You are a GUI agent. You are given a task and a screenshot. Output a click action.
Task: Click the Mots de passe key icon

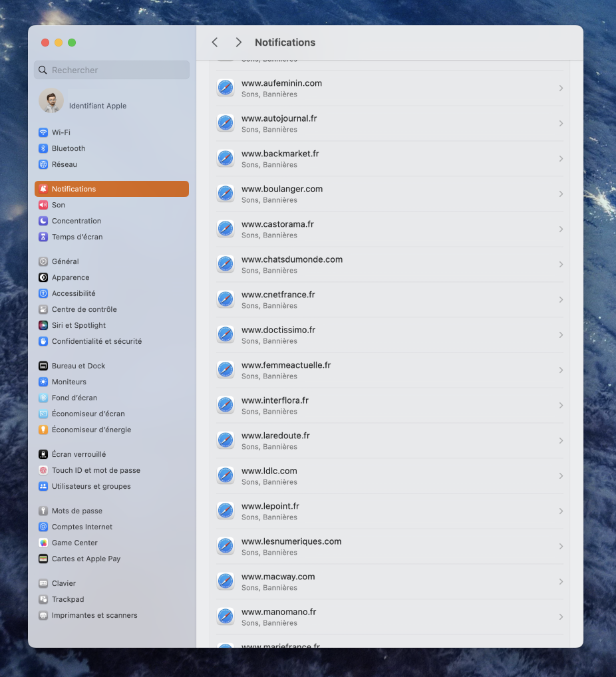(43, 511)
